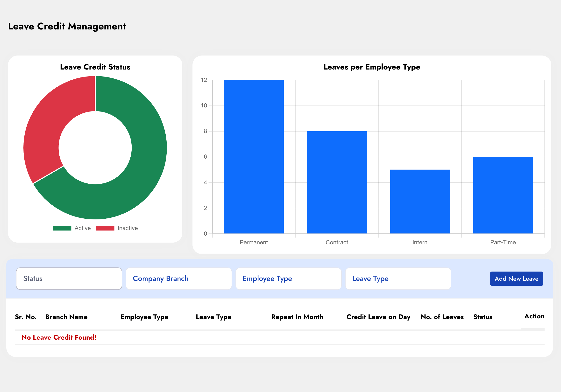Toggle the Active legend item
Viewport: 561px width, 392px height.
[x=83, y=228]
